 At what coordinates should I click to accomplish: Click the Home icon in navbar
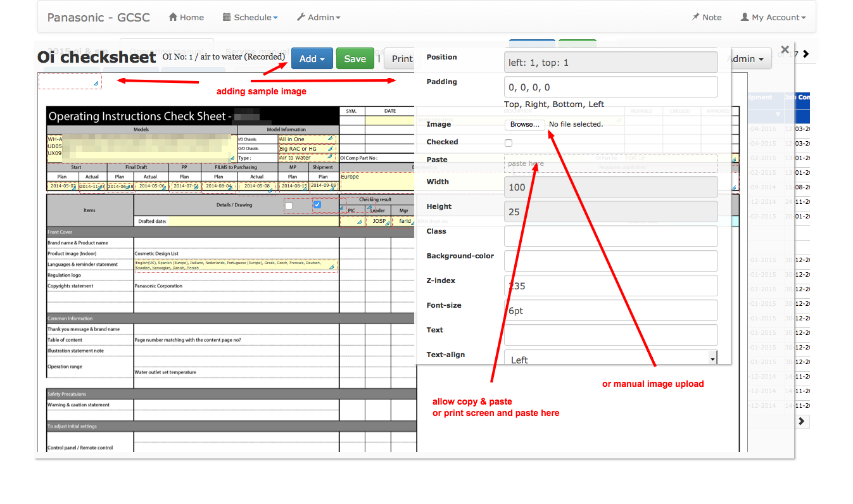tap(173, 18)
